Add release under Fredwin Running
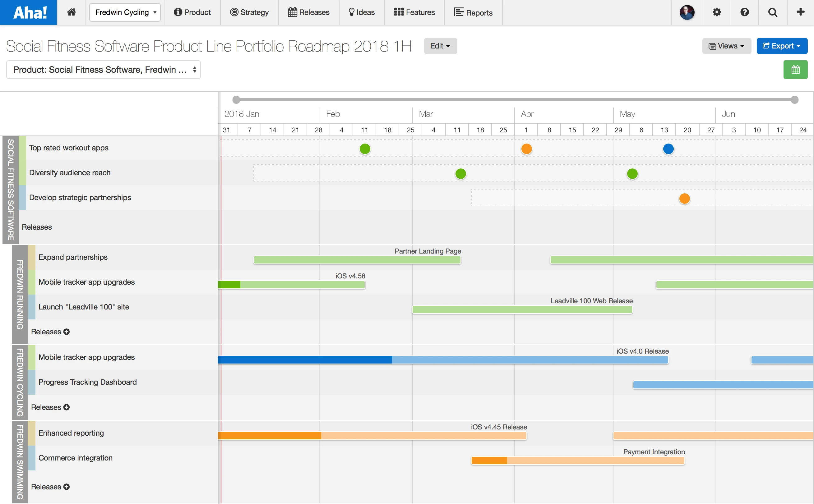Image resolution: width=814 pixels, height=504 pixels. tap(67, 332)
